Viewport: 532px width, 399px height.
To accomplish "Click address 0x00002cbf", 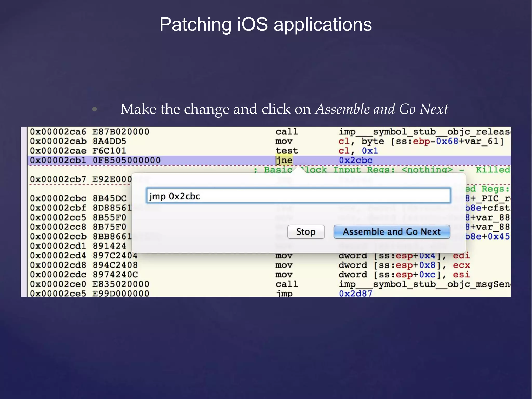I will click(58, 208).
